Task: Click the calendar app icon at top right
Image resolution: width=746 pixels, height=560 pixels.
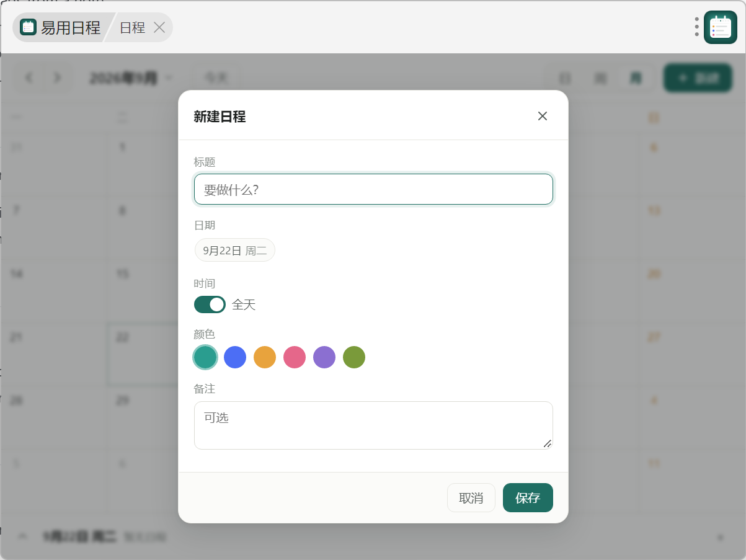Action: coord(721,27)
